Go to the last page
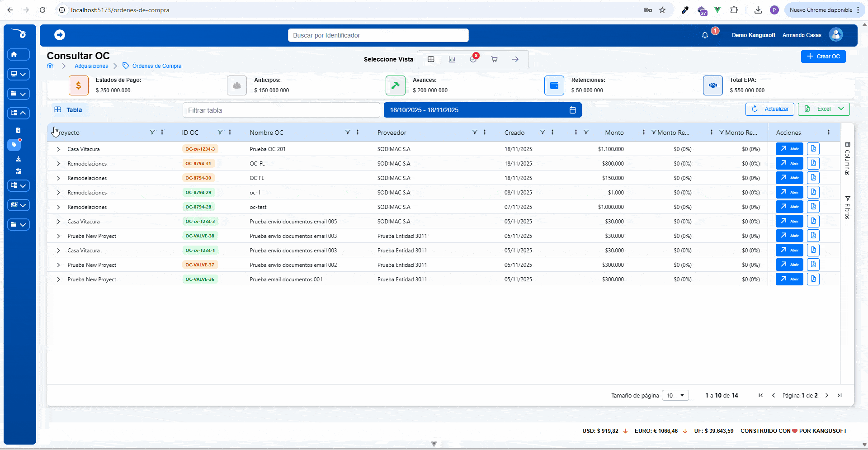Screen dimensions: 868x450 [x=840, y=395]
